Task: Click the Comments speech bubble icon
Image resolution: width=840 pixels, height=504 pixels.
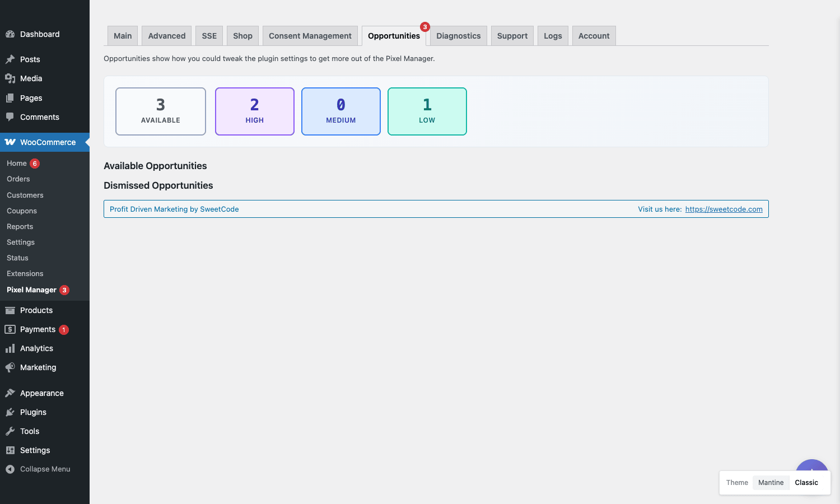Action: (x=10, y=117)
